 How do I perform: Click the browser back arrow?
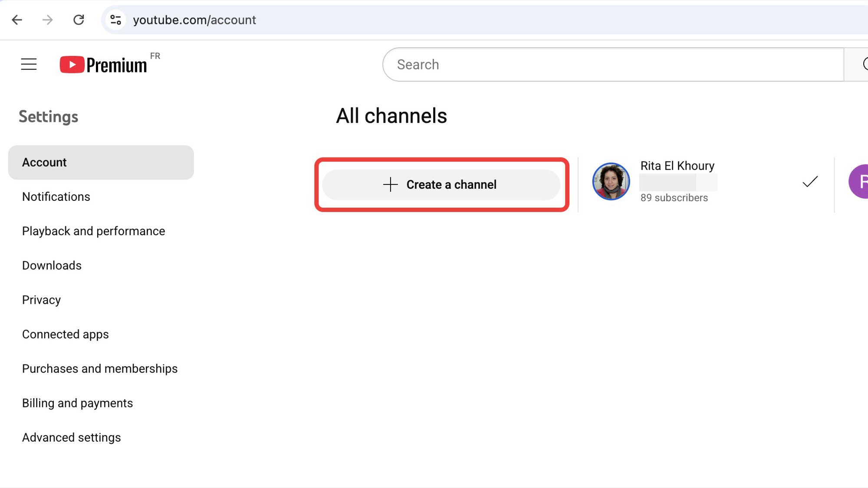(x=16, y=20)
